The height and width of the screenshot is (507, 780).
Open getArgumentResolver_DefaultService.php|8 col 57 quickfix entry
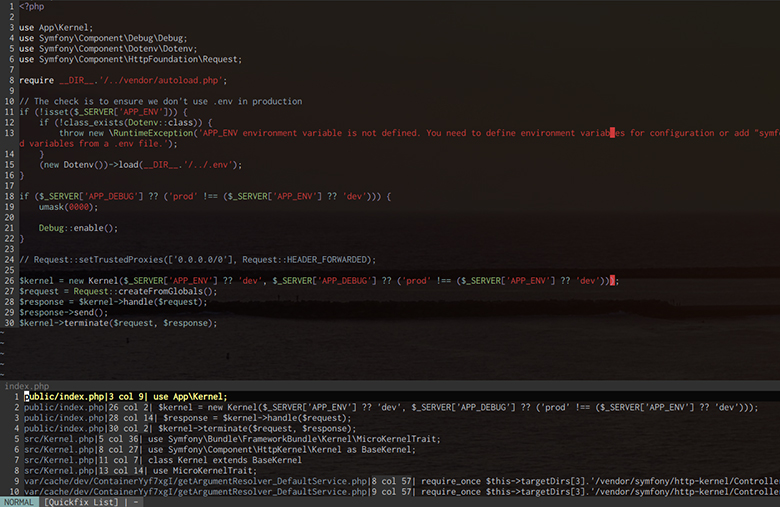(401, 481)
